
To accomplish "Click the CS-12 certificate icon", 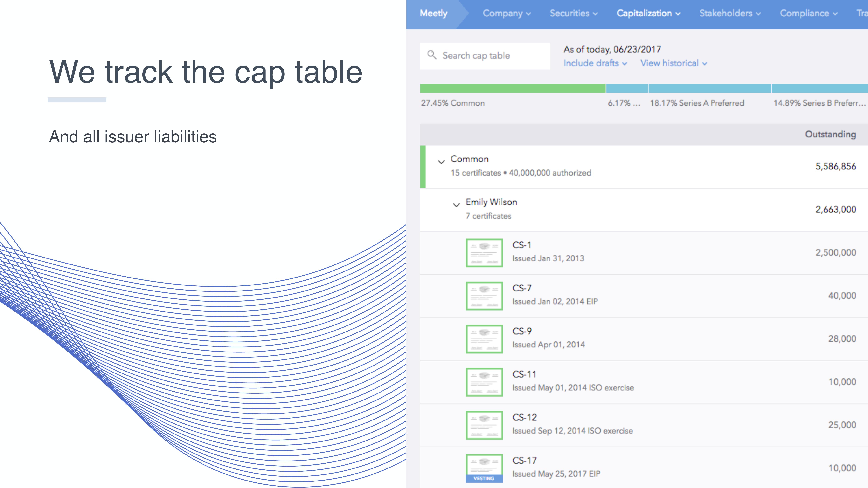I will pyautogui.click(x=484, y=425).
